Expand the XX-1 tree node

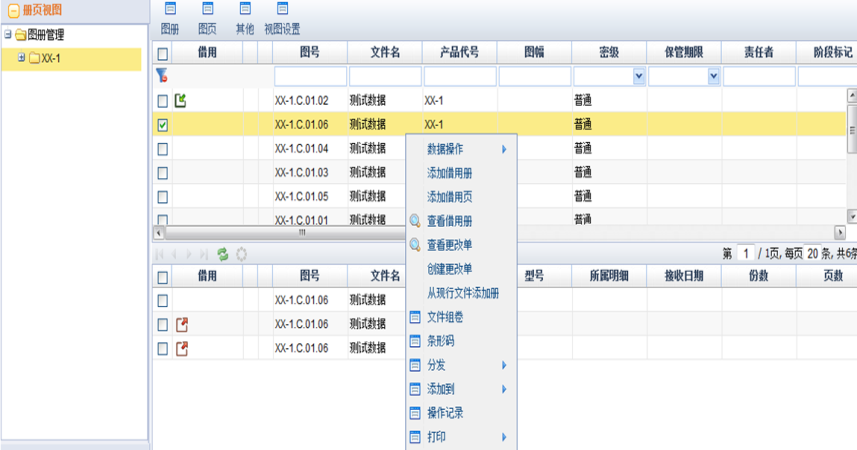pyautogui.click(x=21, y=58)
